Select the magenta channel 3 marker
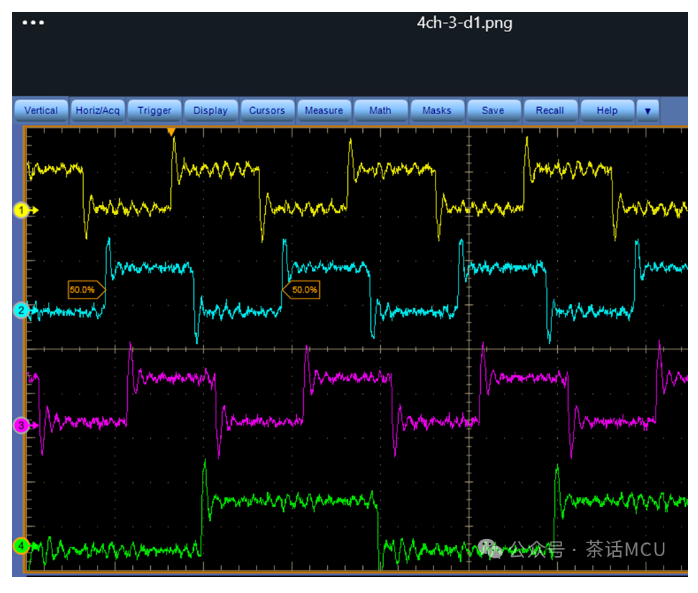This screenshot has width=698, height=593. tap(21, 425)
